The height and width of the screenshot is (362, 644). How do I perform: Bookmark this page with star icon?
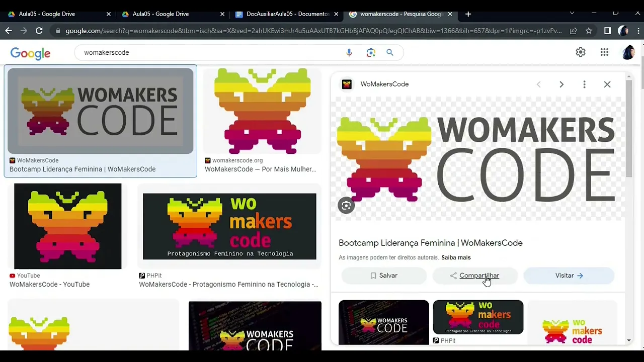click(589, 31)
